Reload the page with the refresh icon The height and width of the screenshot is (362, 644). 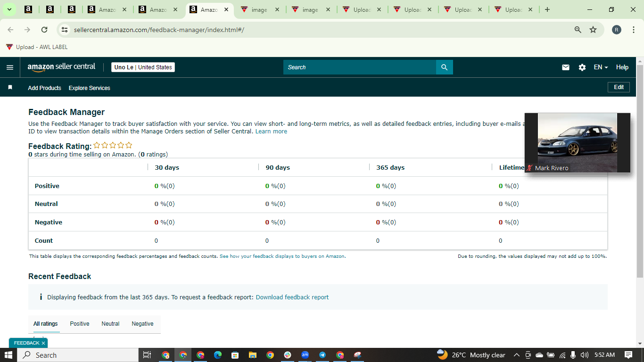point(44,30)
